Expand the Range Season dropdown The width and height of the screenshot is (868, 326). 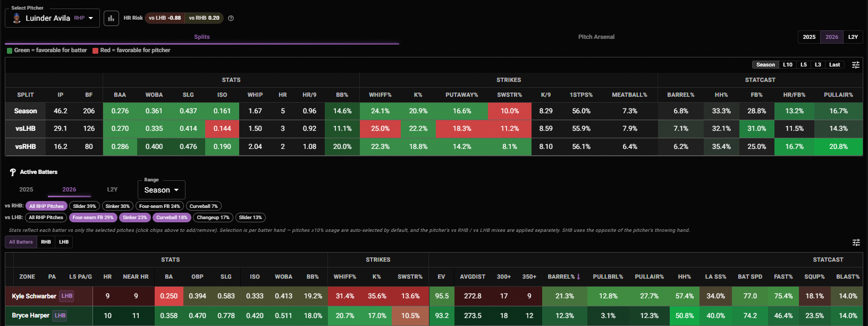click(x=162, y=190)
